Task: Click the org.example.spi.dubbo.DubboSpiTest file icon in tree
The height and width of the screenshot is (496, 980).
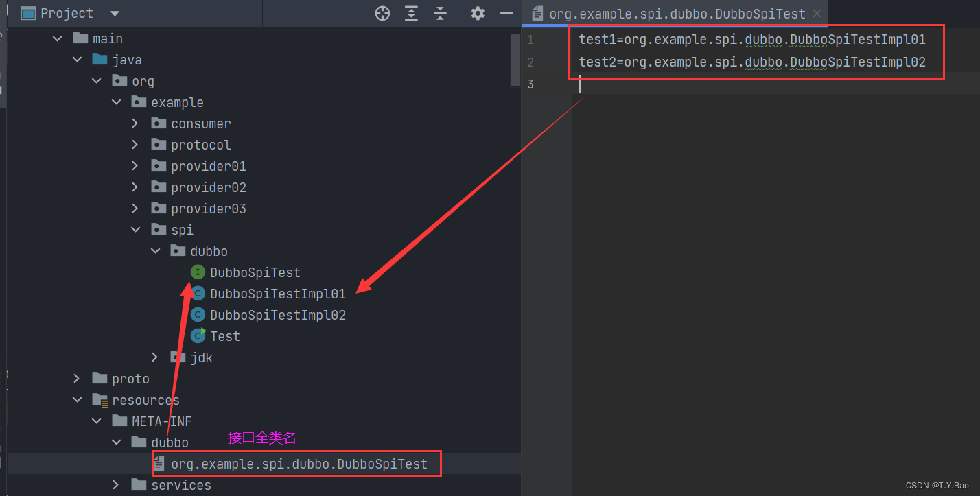Action: (159, 464)
